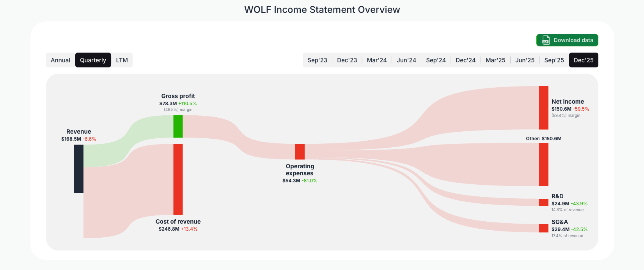The image size is (644, 270).
Task: Click the Download data button
Action: coord(567,40)
